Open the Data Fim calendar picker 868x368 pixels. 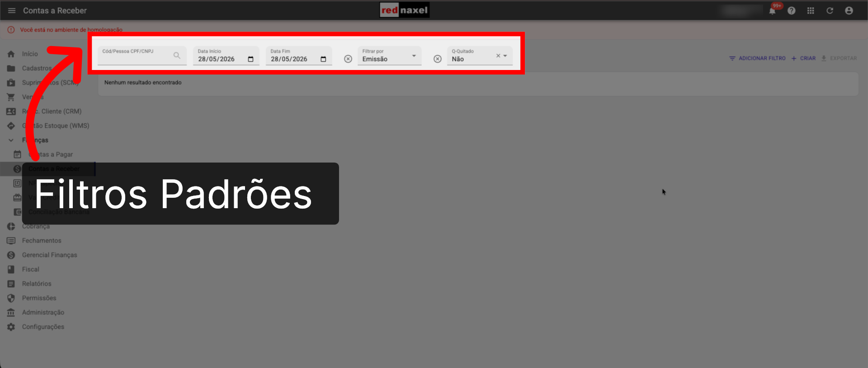[x=323, y=59]
